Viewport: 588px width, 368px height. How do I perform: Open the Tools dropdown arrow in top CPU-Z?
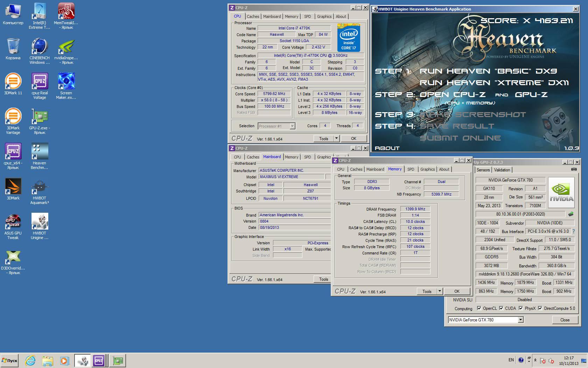click(336, 138)
